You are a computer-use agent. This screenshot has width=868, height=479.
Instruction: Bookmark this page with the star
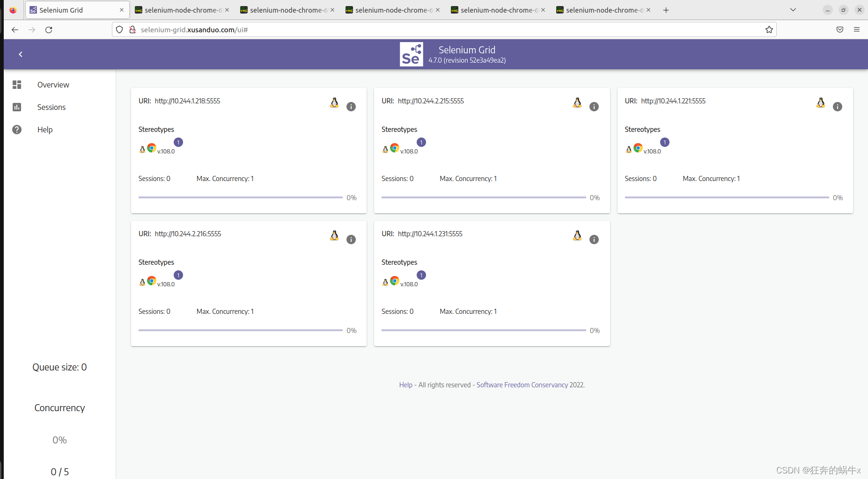click(769, 29)
